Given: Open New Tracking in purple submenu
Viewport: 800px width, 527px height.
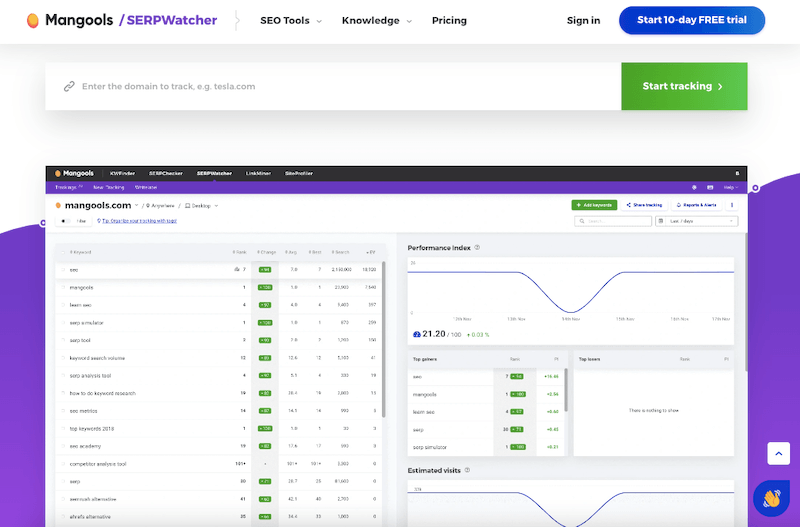Looking at the screenshot, I should point(109,187).
